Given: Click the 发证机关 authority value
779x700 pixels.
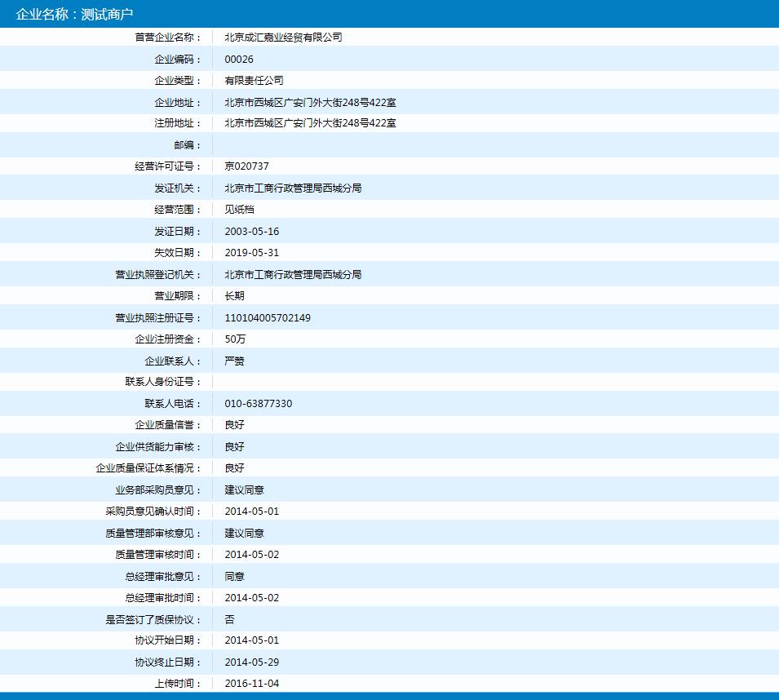Looking at the screenshot, I should [293, 188].
